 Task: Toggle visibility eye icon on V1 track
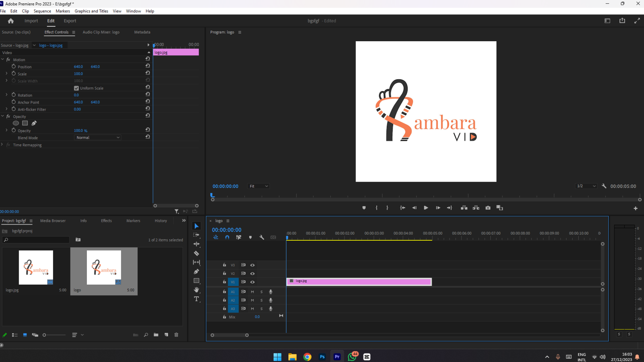point(252,282)
